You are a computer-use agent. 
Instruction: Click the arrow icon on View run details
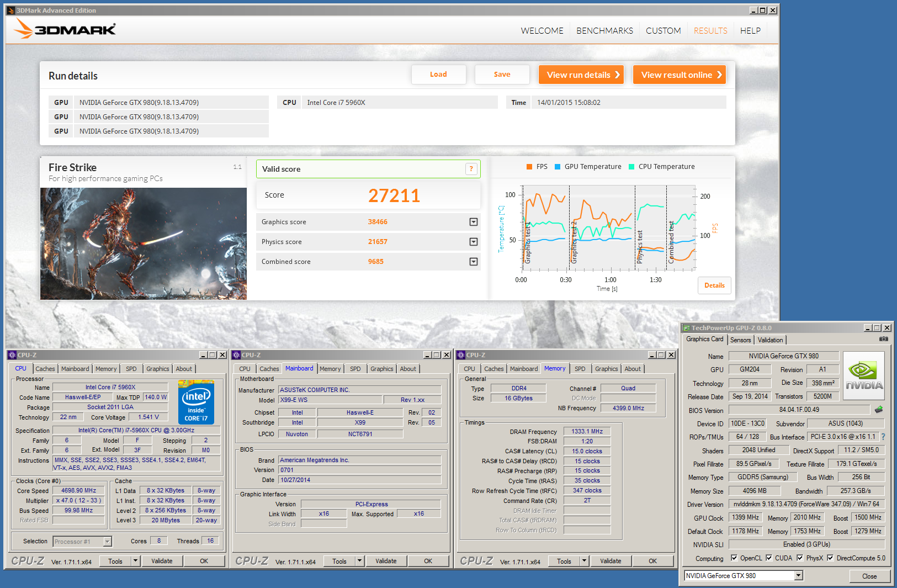pyautogui.click(x=617, y=75)
